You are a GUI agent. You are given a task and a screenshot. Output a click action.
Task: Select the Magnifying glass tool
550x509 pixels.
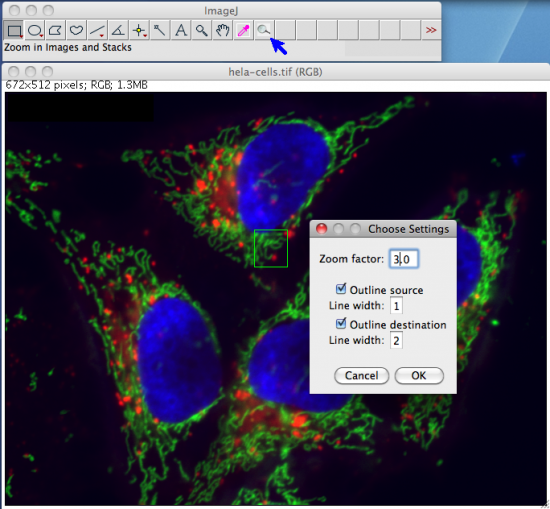(201, 31)
